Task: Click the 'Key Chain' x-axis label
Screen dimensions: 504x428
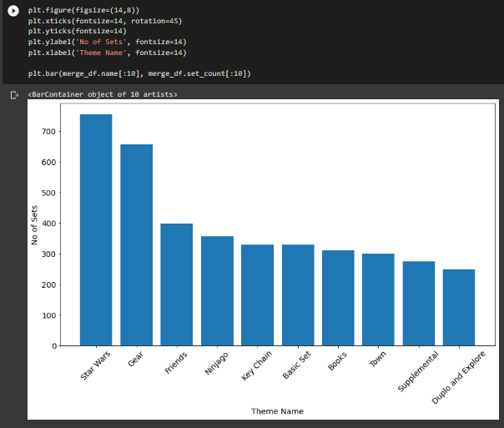Action: 256,365
